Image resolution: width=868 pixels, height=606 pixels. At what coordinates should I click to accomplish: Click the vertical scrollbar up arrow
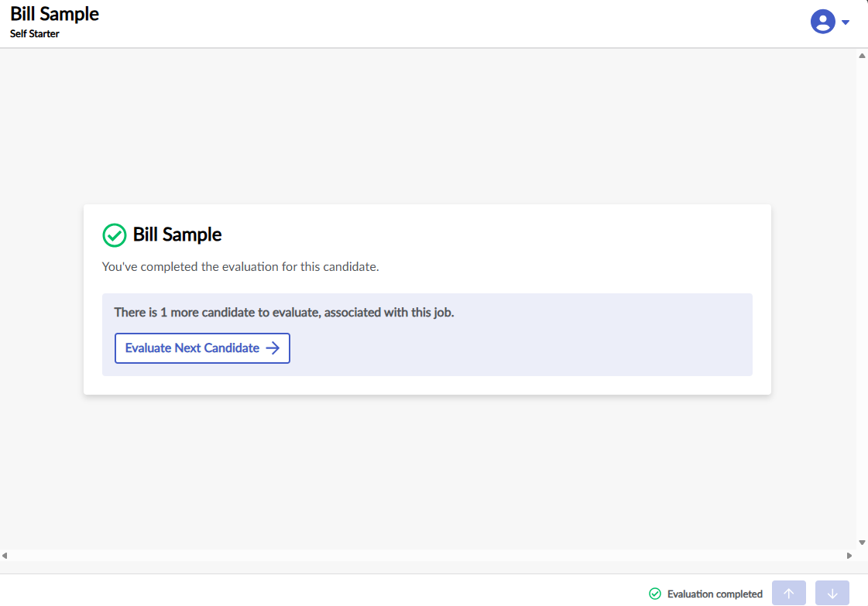pyautogui.click(x=862, y=56)
